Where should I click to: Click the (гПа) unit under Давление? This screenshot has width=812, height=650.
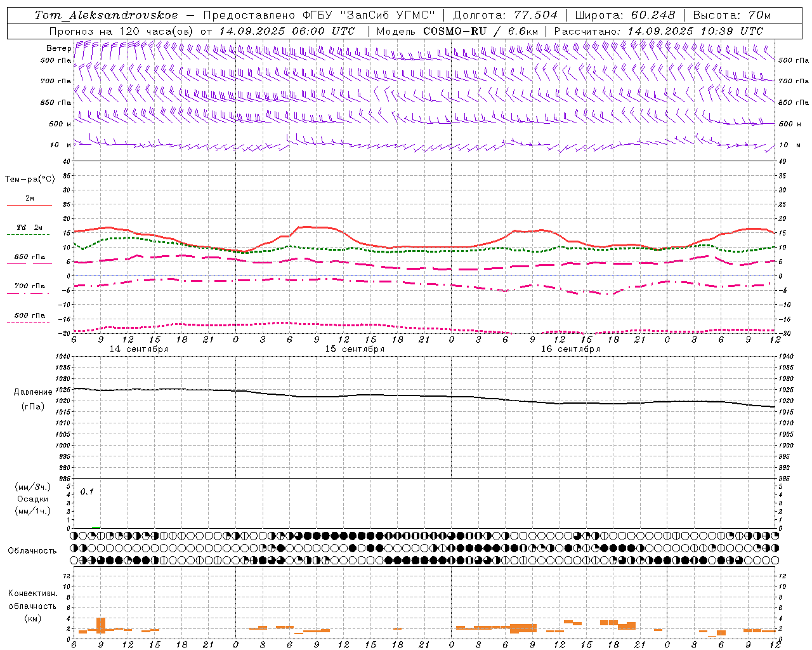33,406
